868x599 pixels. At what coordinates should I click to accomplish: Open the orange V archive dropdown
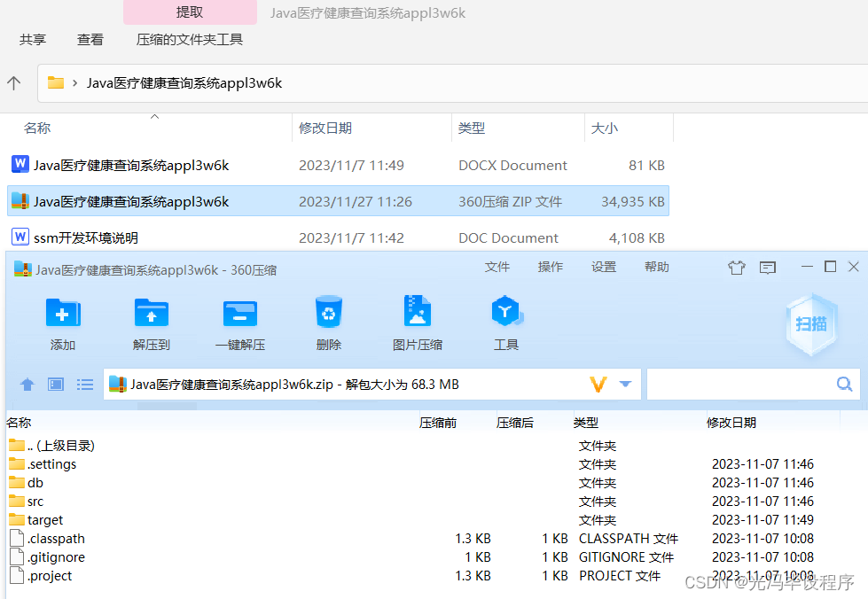tap(599, 384)
